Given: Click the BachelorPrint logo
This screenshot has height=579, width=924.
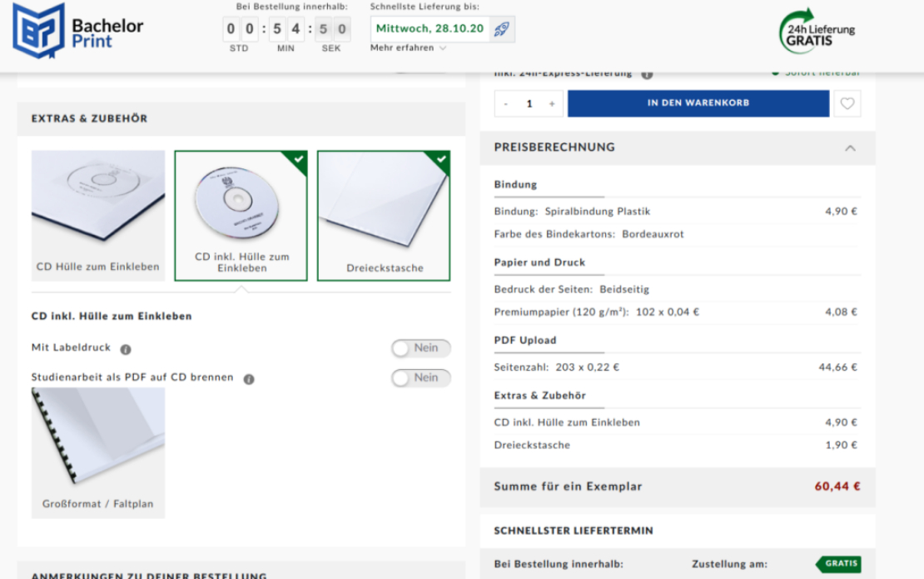Looking at the screenshot, I should pyautogui.click(x=77, y=31).
